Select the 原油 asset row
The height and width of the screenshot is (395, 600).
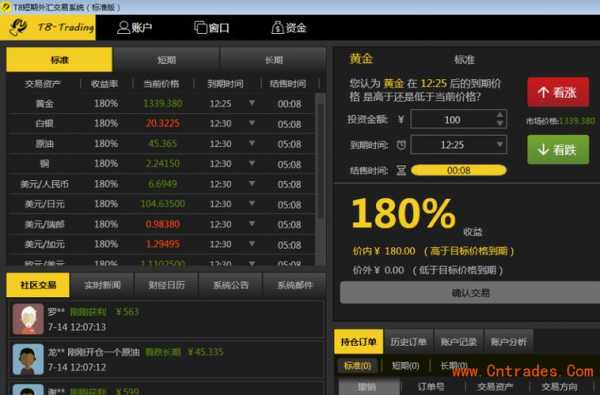point(161,144)
